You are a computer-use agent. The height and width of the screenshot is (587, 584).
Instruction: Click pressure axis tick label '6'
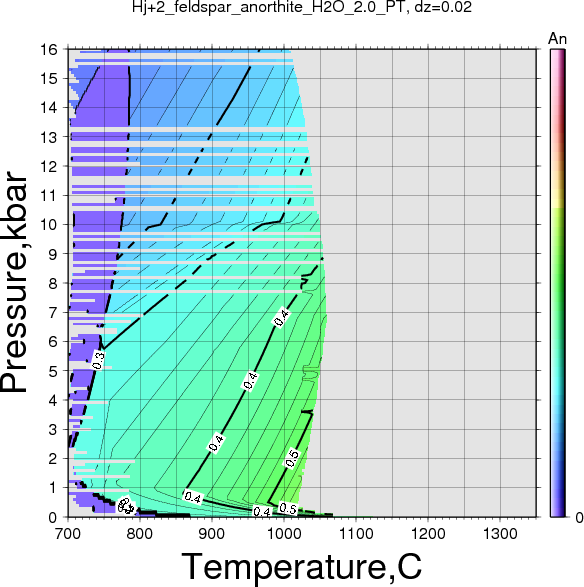coord(53,342)
